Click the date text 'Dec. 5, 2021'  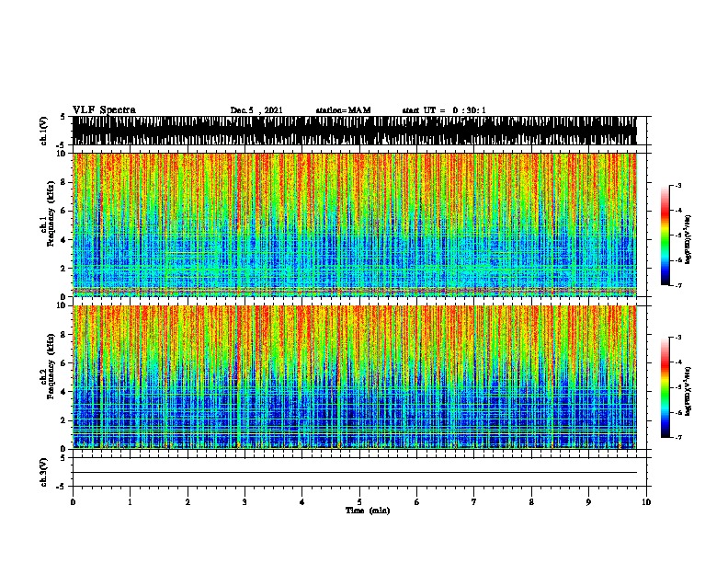pyautogui.click(x=256, y=110)
